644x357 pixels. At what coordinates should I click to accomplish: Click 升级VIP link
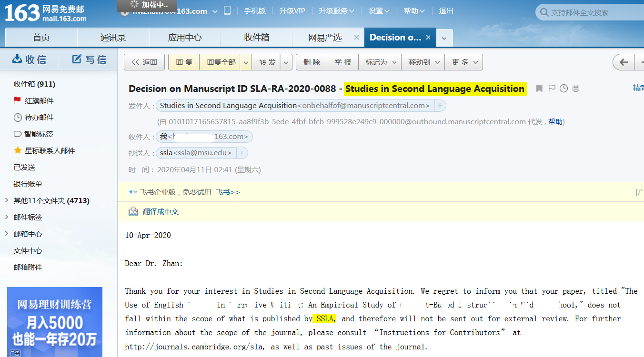tap(292, 11)
